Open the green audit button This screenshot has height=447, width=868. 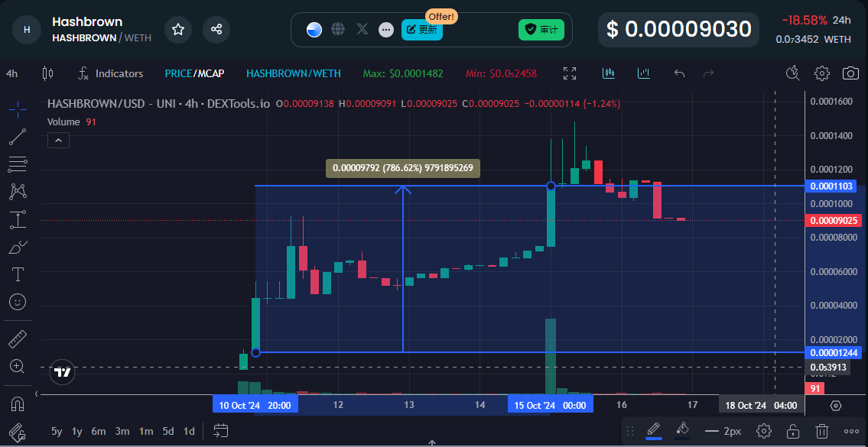pyautogui.click(x=541, y=30)
